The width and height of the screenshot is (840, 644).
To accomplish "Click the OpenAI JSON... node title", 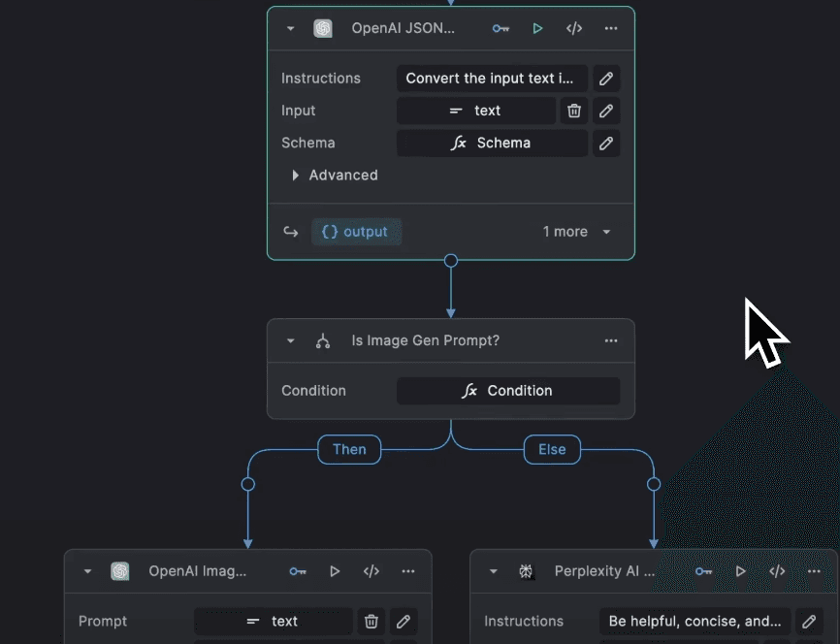I will (403, 28).
